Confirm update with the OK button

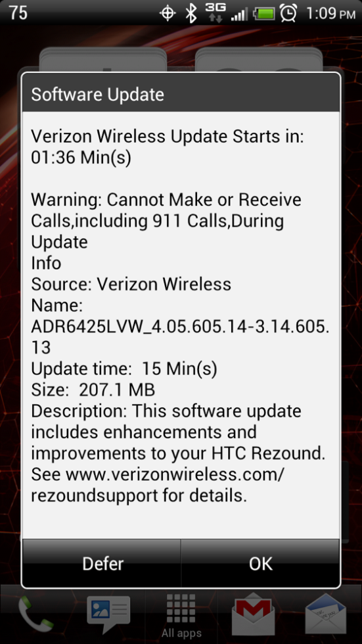[261, 563]
